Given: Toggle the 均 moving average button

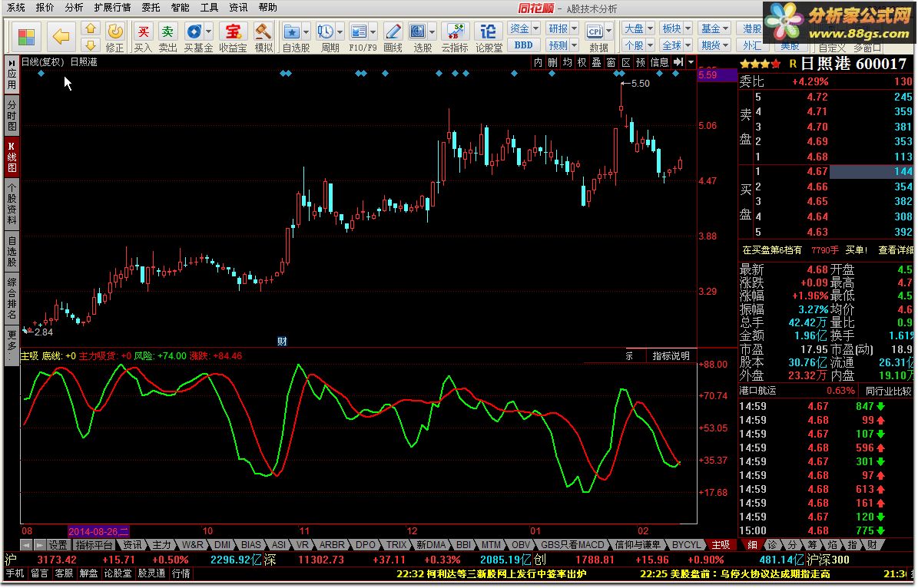Looking at the screenshot, I should [x=567, y=62].
